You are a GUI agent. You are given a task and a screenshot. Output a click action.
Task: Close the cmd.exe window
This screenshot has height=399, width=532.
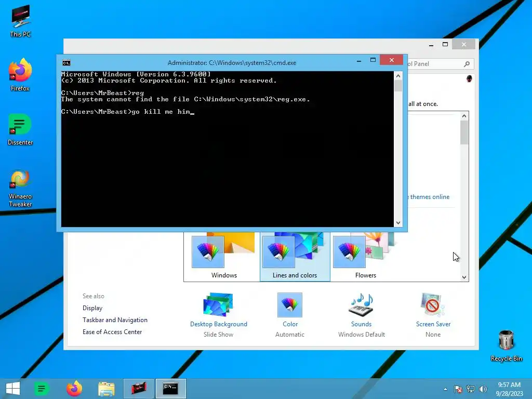(x=392, y=60)
